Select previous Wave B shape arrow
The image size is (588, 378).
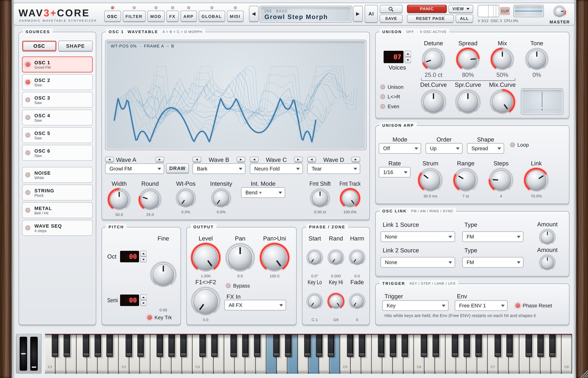197,160
